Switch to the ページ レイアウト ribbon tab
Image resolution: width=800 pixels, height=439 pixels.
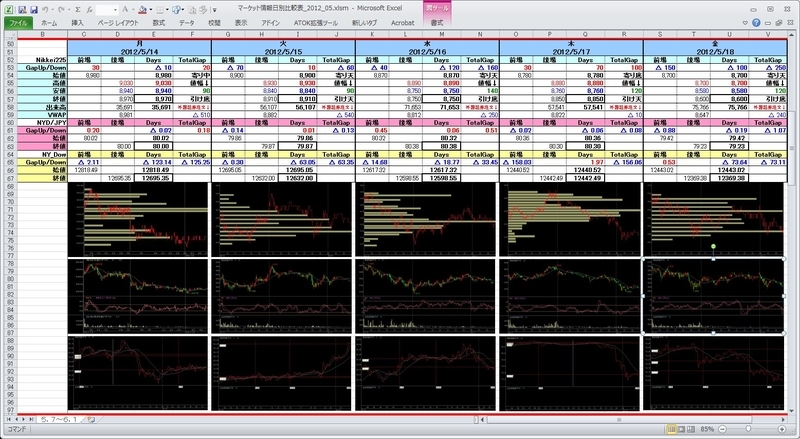(x=118, y=23)
